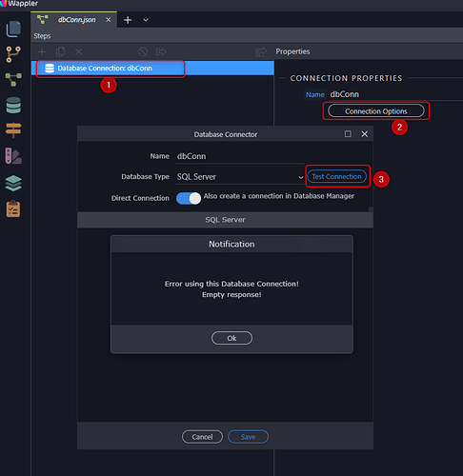
Task: Click the add step plus icon
Action: [x=42, y=51]
